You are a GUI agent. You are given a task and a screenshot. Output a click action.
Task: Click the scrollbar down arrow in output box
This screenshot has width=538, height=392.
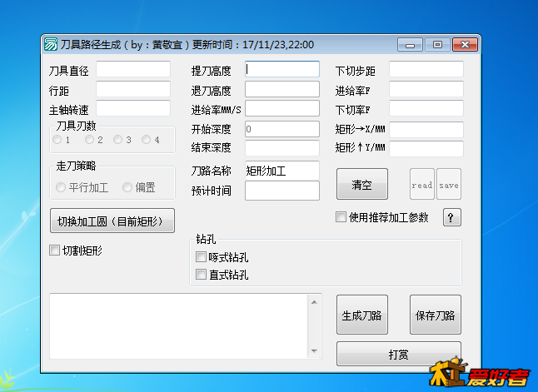coord(314,351)
